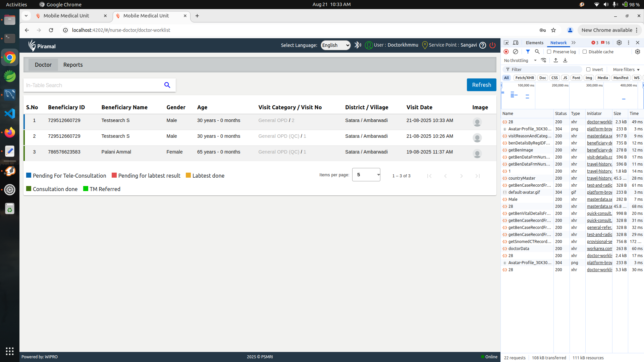This screenshot has width=644, height=362.
Task: Click the Import HAR upload icon
Action: tap(555, 60)
